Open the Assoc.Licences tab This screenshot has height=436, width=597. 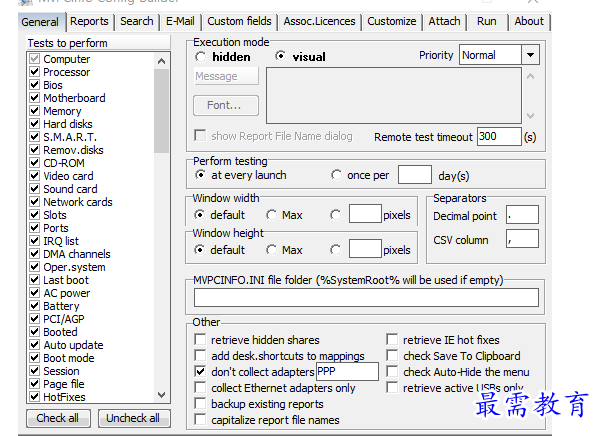[319, 21]
